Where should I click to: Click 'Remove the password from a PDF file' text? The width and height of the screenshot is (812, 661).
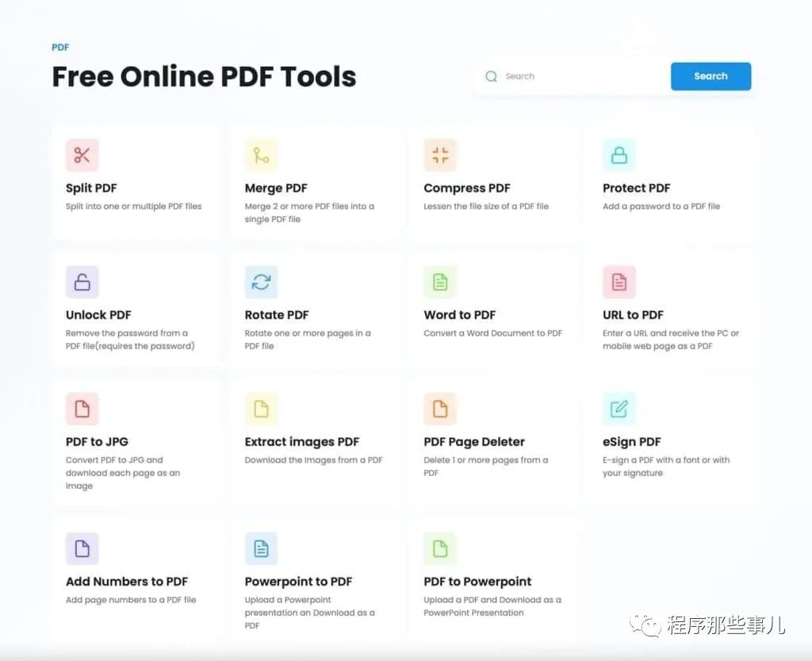coord(130,340)
